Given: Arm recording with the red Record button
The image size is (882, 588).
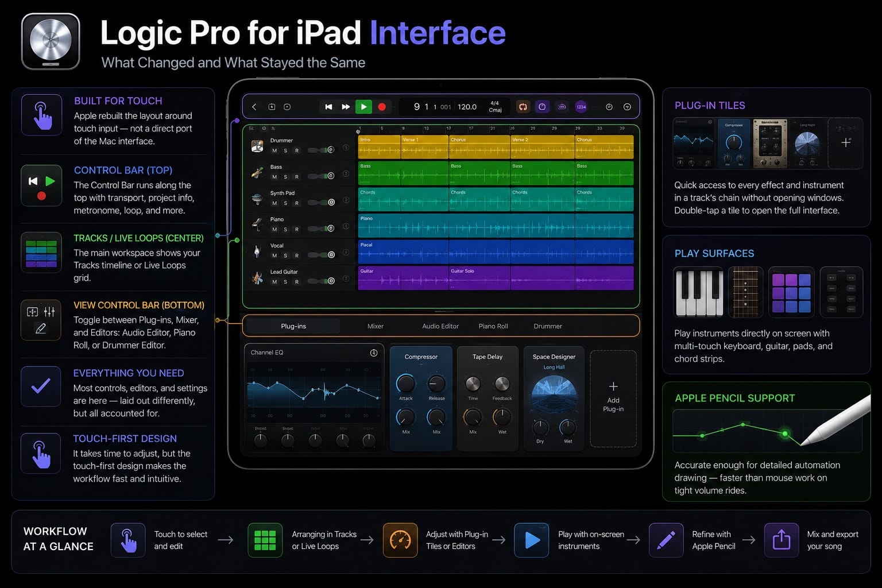Looking at the screenshot, I should click(382, 107).
